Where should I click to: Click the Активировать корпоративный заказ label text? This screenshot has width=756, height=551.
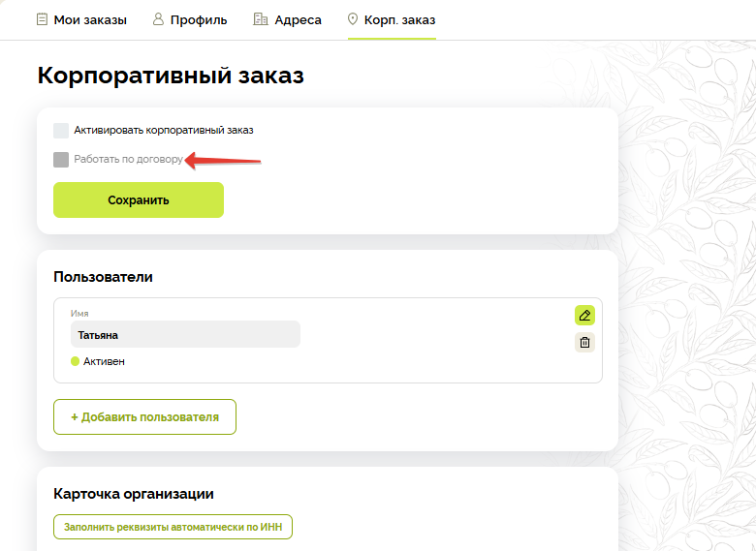[163, 130]
